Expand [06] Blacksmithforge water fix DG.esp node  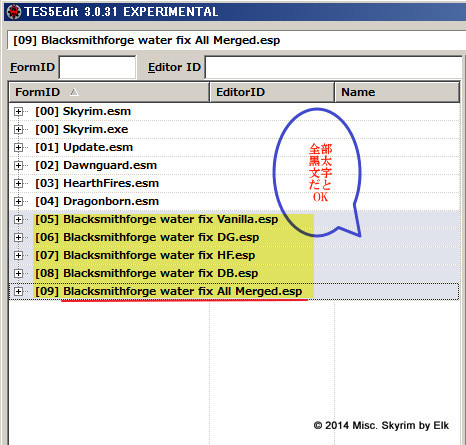coord(18,238)
